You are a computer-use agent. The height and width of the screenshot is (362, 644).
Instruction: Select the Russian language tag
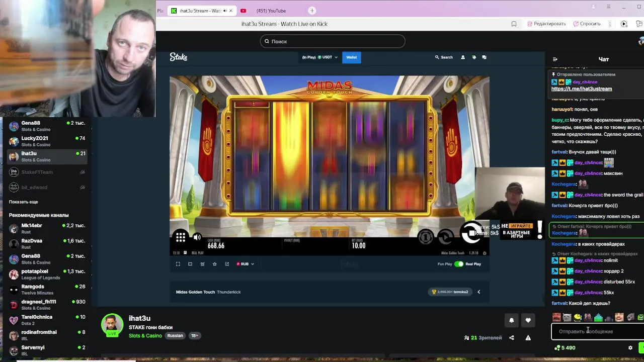175,335
